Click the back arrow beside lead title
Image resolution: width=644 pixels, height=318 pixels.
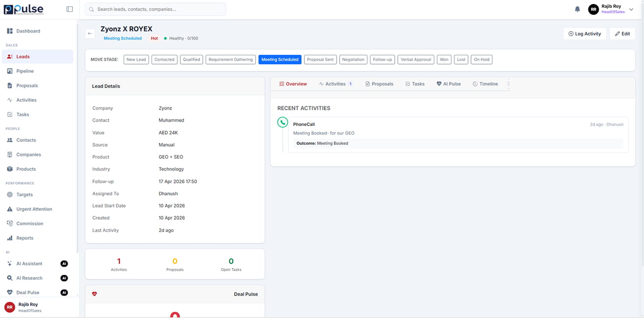point(90,33)
